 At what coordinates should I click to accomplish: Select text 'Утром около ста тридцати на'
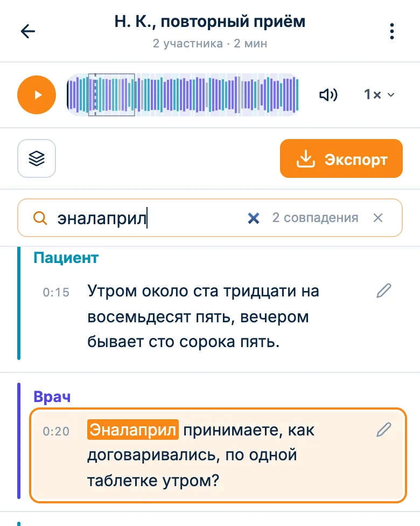point(203,291)
